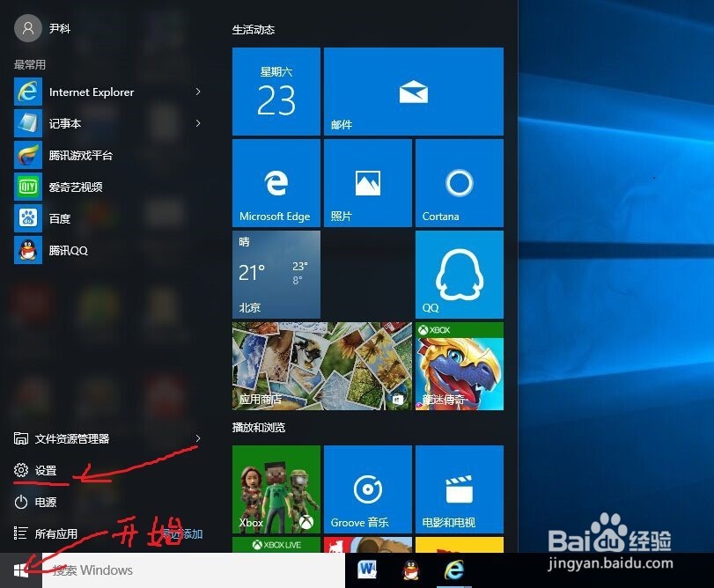Click the 生活动态 group heading

(x=254, y=30)
